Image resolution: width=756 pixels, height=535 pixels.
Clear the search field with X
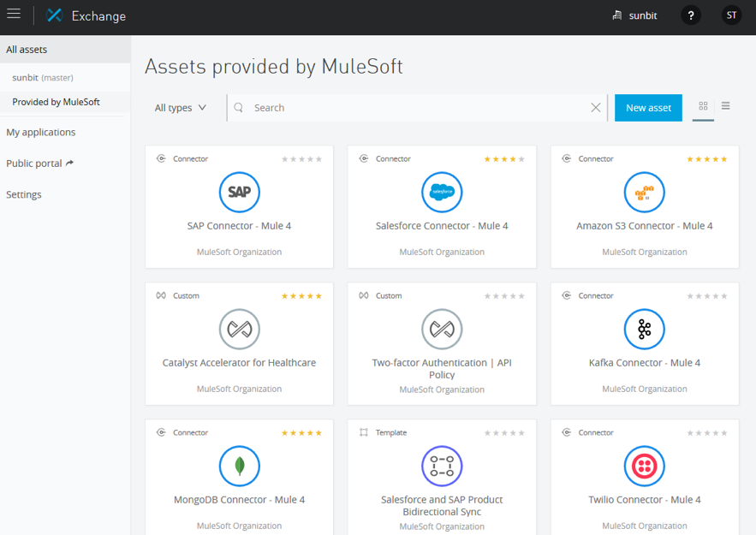pyautogui.click(x=596, y=108)
